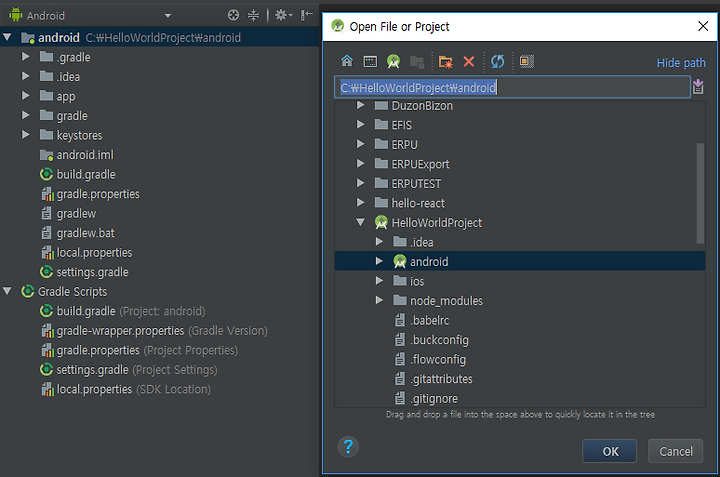Click the Hide path link
Viewport: 720px width, 477px height.
click(681, 63)
